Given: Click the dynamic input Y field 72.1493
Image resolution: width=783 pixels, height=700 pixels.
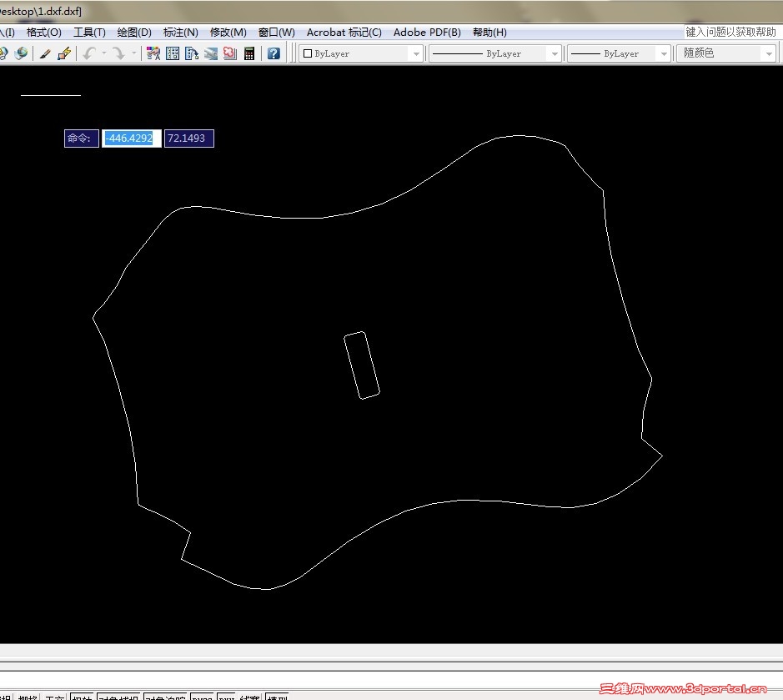Looking at the screenshot, I should [x=188, y=138].
